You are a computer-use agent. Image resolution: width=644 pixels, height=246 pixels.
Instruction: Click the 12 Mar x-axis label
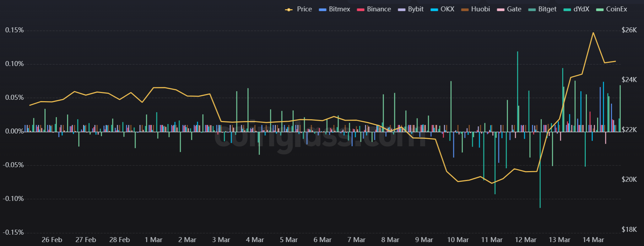tap(525, 240)
